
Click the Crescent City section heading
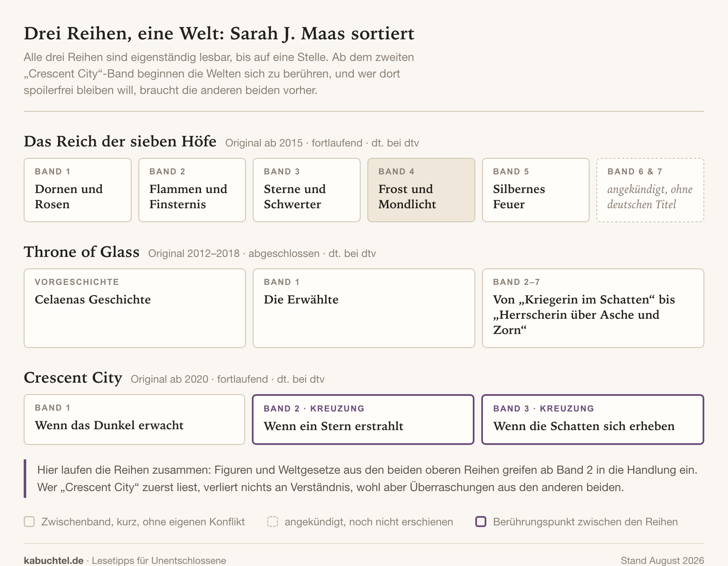73,378
